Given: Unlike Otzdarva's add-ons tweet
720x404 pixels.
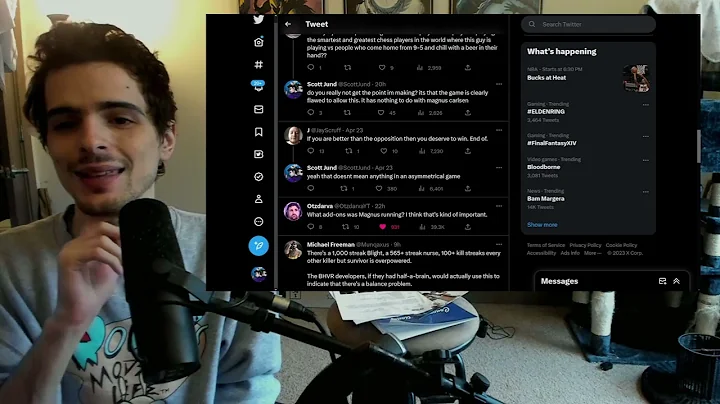Looking at the screenshot, I should [x=382, y=227].
